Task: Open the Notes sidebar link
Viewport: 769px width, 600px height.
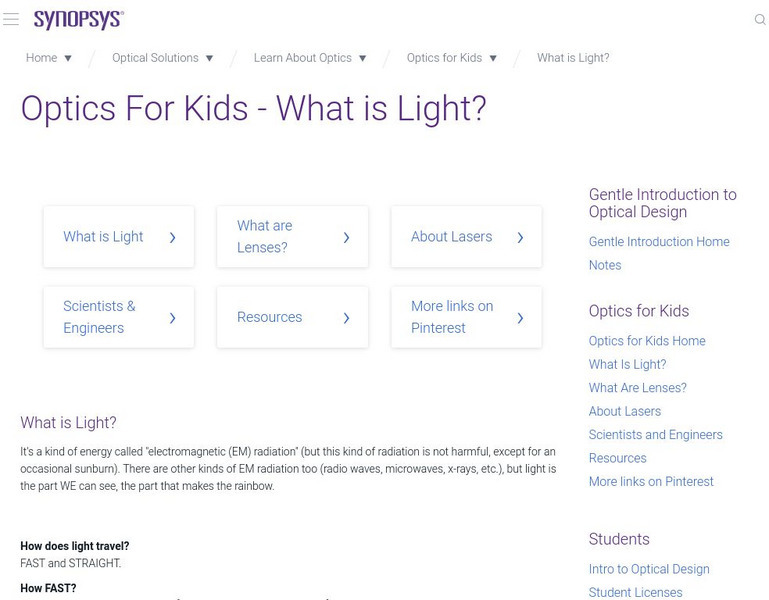Action: [x=605, y=265]
